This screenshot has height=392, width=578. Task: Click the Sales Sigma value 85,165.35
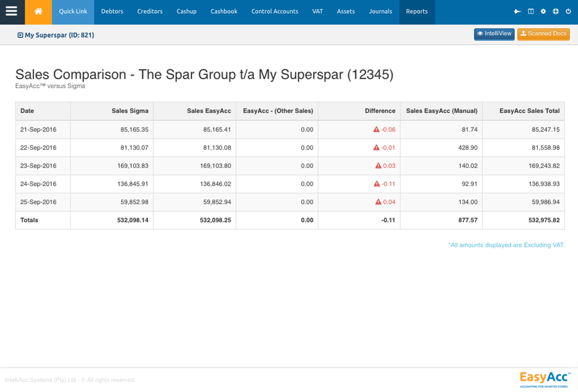tap(135, 129)
